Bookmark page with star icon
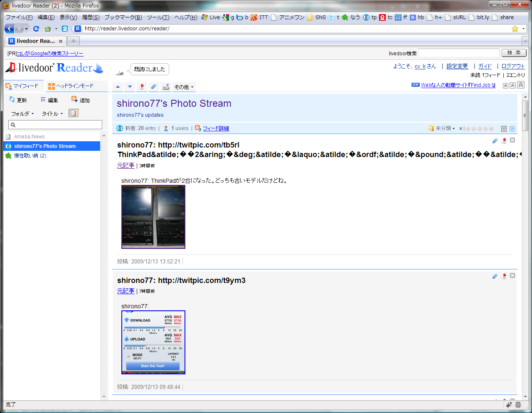 coord(515,29)
